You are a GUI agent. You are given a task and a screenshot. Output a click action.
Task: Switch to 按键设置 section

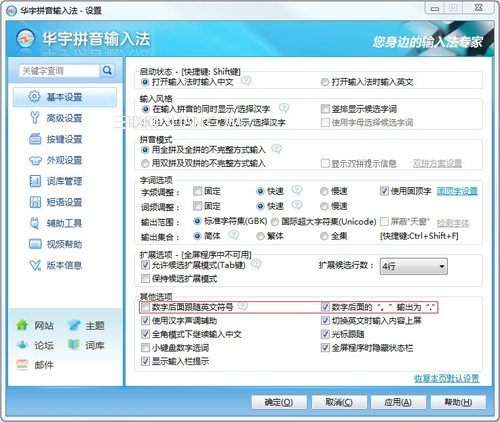65,139
